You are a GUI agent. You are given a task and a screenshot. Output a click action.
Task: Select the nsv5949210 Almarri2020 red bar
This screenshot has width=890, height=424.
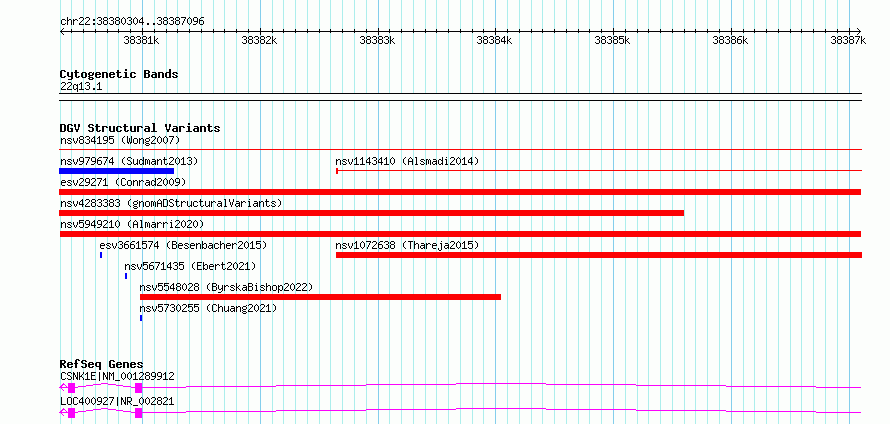[460, 234]
